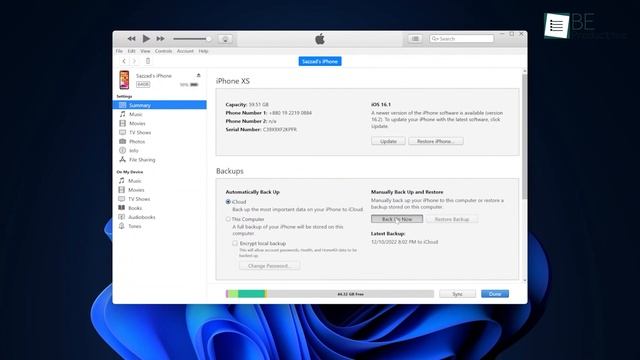The image size is (640, 360).
Task: Click the Restore Backup button
Action: pyautogui.click(x=452, y=219)
